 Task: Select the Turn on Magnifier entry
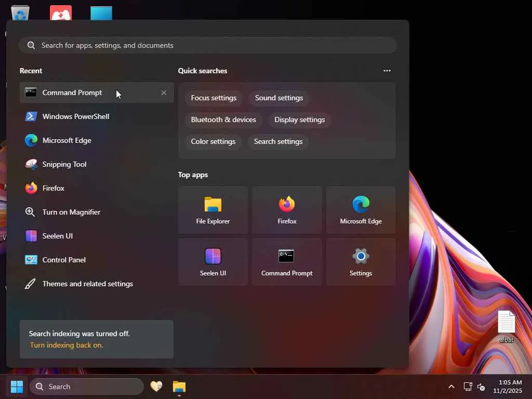coord(97,212)
